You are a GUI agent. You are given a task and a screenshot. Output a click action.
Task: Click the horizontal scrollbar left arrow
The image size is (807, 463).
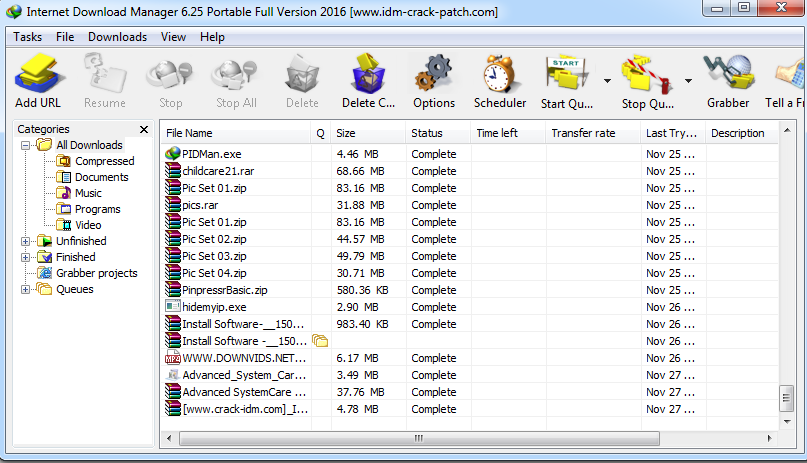point(169,438)
